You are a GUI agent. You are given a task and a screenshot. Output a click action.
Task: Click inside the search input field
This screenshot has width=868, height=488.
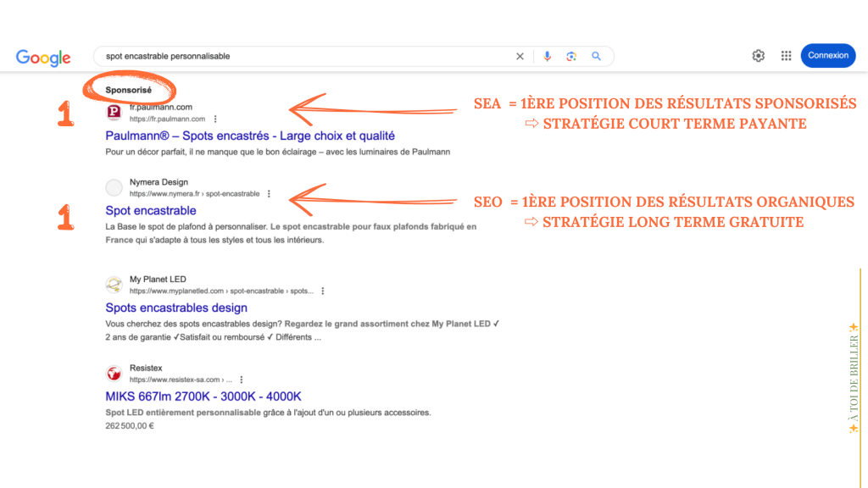tap(305, 56)
